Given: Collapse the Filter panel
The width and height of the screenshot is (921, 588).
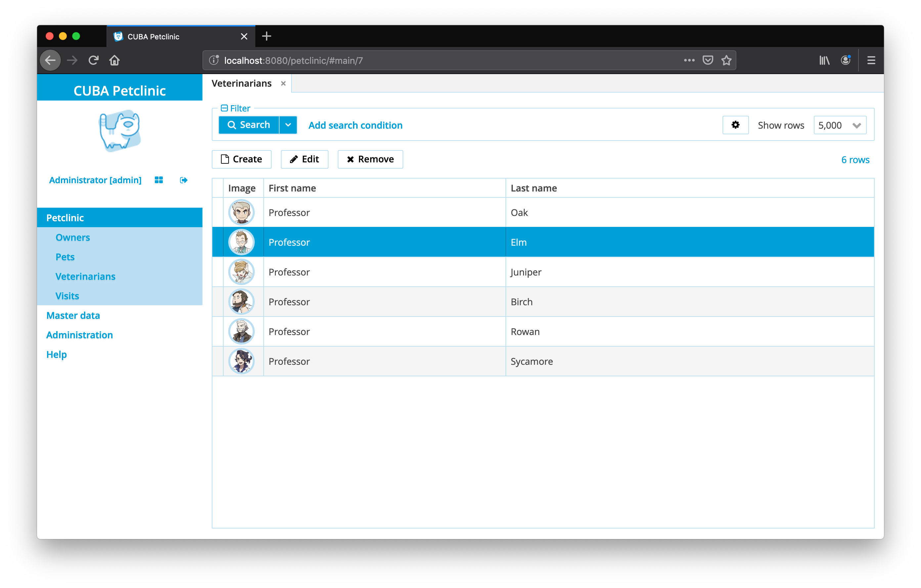Looking at the screenshot, I should tap(225, 108).
